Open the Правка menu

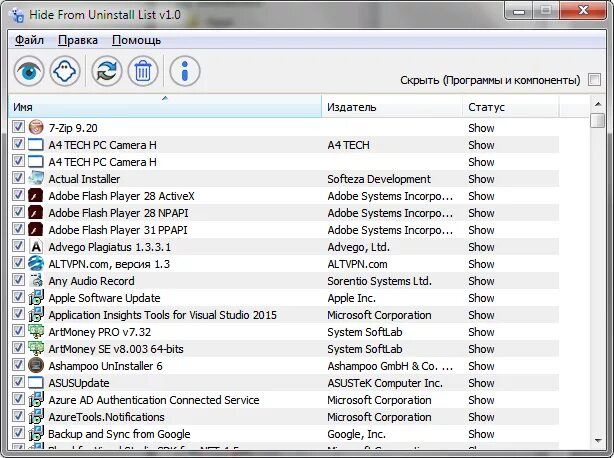click(78, 40)
